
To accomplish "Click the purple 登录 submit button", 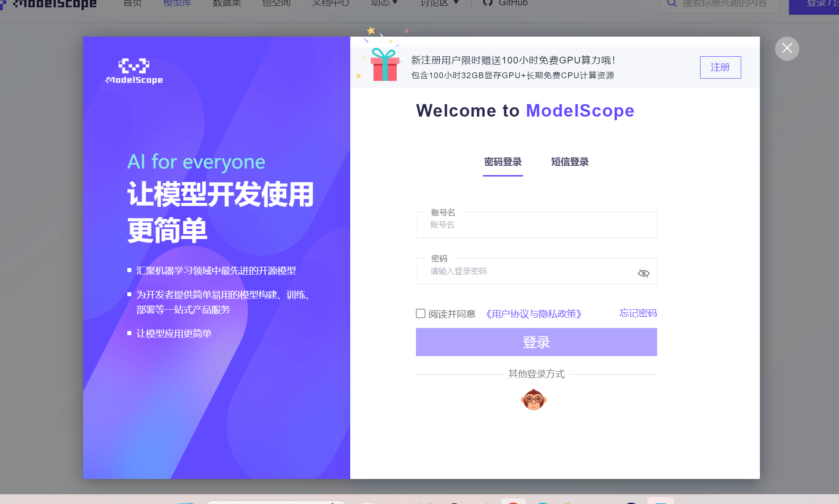I will 536,342.
